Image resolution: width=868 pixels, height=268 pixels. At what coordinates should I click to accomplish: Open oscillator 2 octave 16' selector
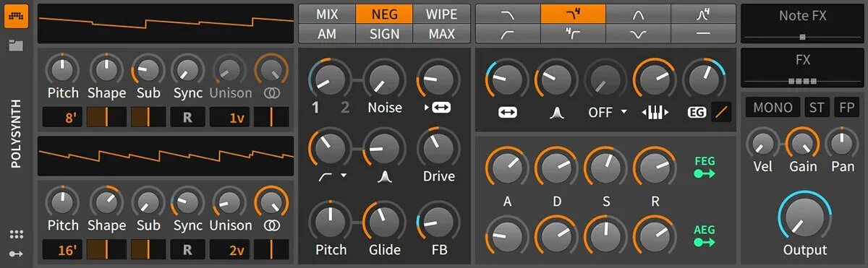(x=62, y=249)
